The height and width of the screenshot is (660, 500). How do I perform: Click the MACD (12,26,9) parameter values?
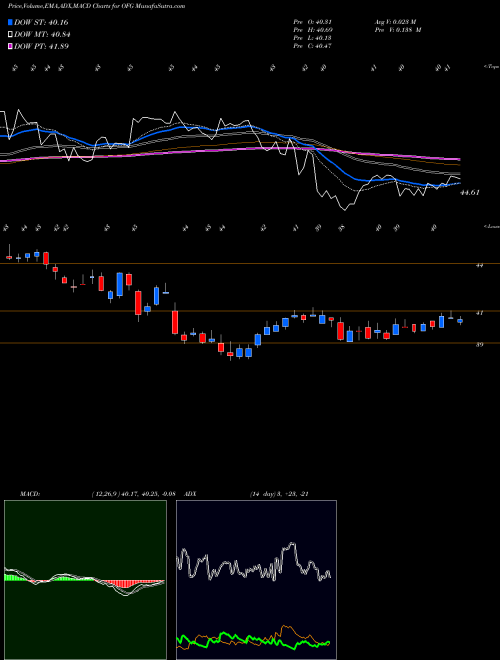[133, 494]
